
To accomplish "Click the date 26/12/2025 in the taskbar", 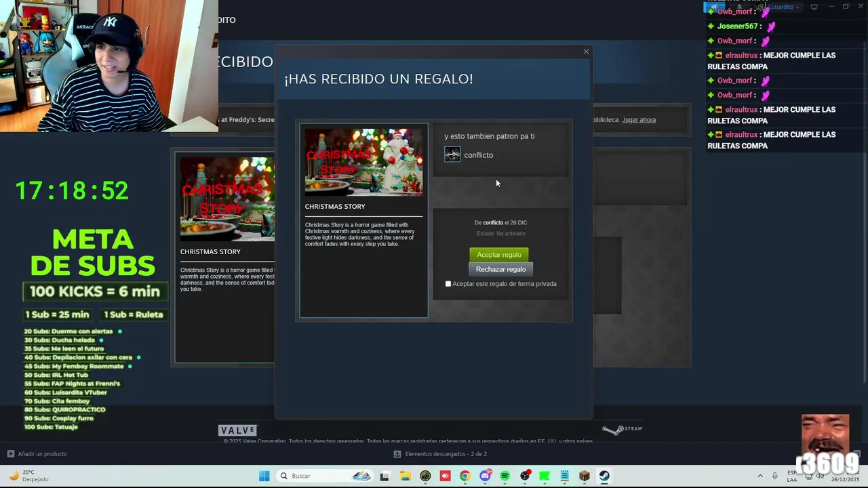I will point(845,480).
